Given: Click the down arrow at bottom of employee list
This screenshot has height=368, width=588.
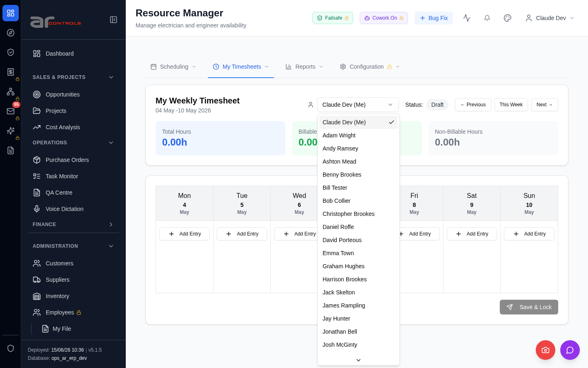Looking at the screenshot, I should point(359,360).
